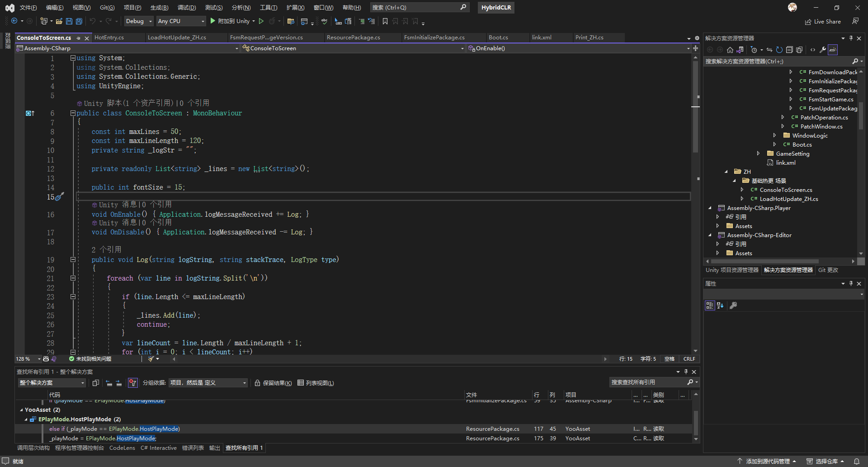Screen dimensions: 868x467
Task: Uncomment selected lines
Action: click(x=372, y=21)
